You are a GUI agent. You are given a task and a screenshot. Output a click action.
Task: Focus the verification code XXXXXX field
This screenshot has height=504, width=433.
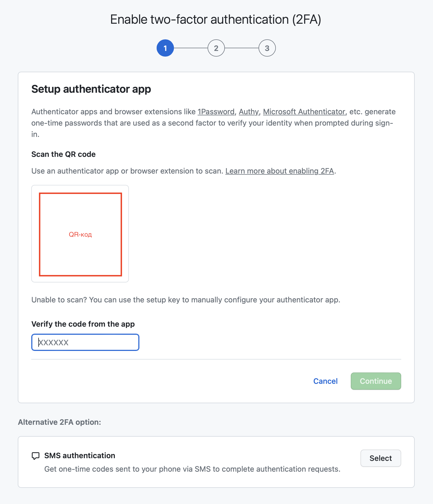(85, 342)
